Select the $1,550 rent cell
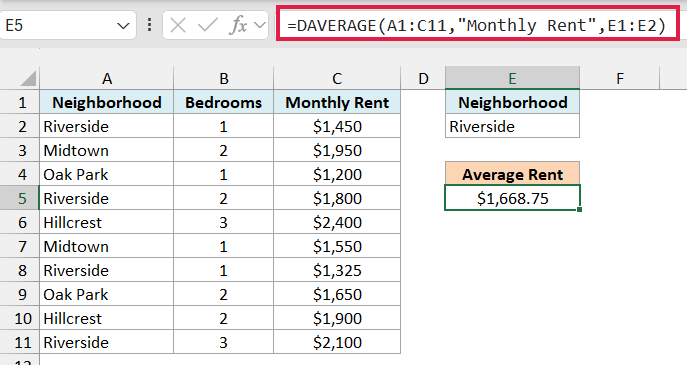 click(337, 246)
